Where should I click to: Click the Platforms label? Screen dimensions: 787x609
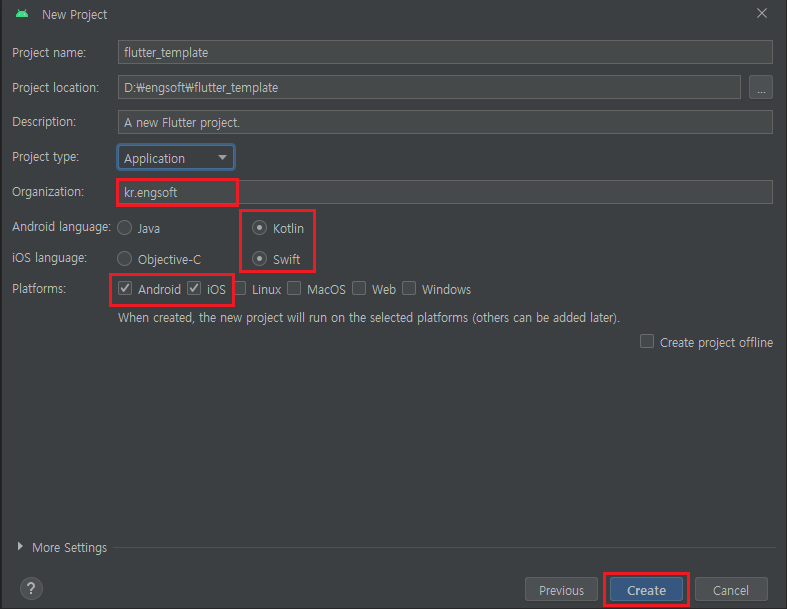click(39, 289)
